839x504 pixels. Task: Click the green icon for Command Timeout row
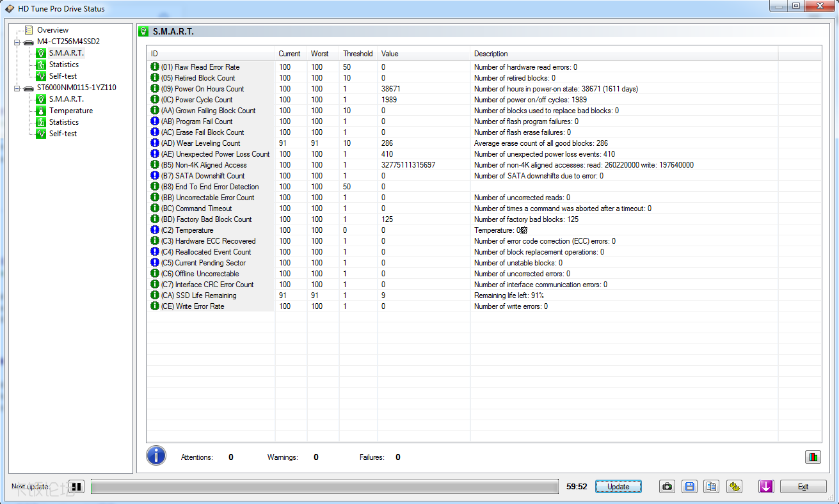(154, 208)
